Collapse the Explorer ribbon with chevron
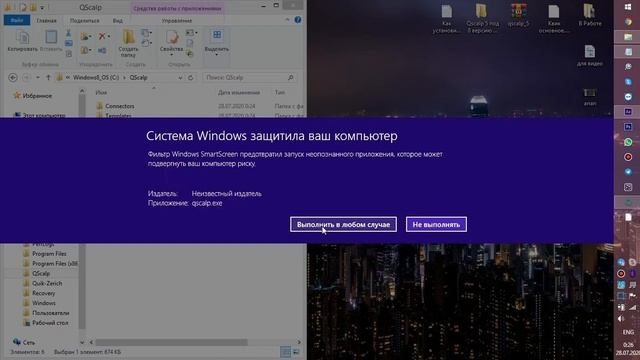Viewport: 640px width, 360px height. [x=287, y=20]
